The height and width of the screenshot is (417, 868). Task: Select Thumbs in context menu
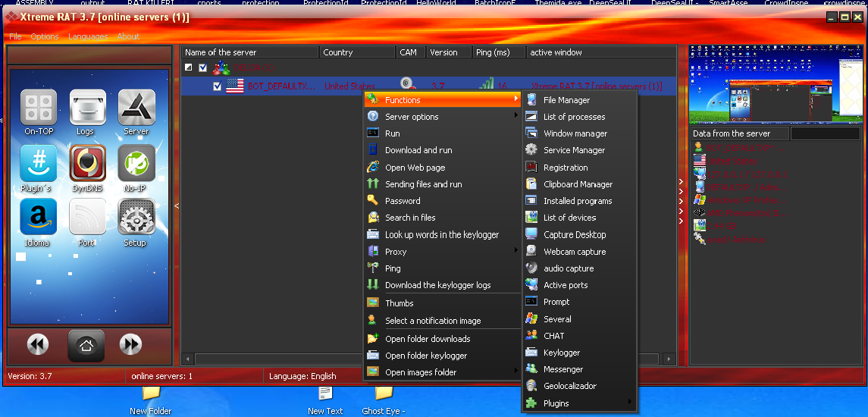point(443,303)
